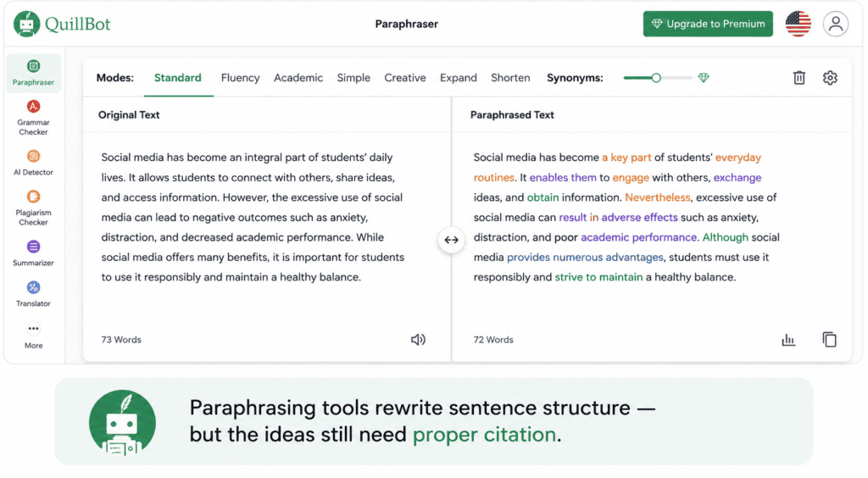Click the word 'exchange' in paraphrased text
The height and width of the screenshot is (478, 868).
click(737, 177)
